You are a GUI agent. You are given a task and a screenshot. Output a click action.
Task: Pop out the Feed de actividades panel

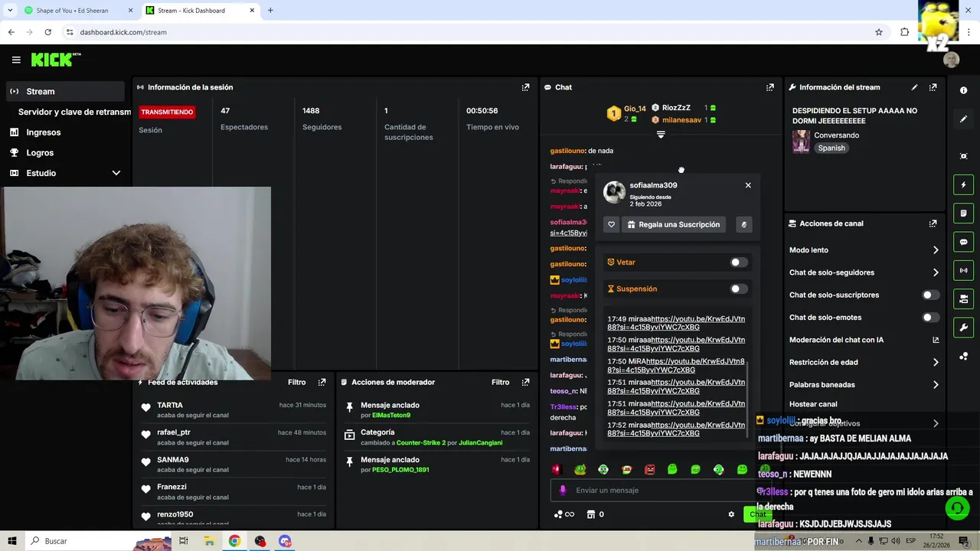pos(322,382)
